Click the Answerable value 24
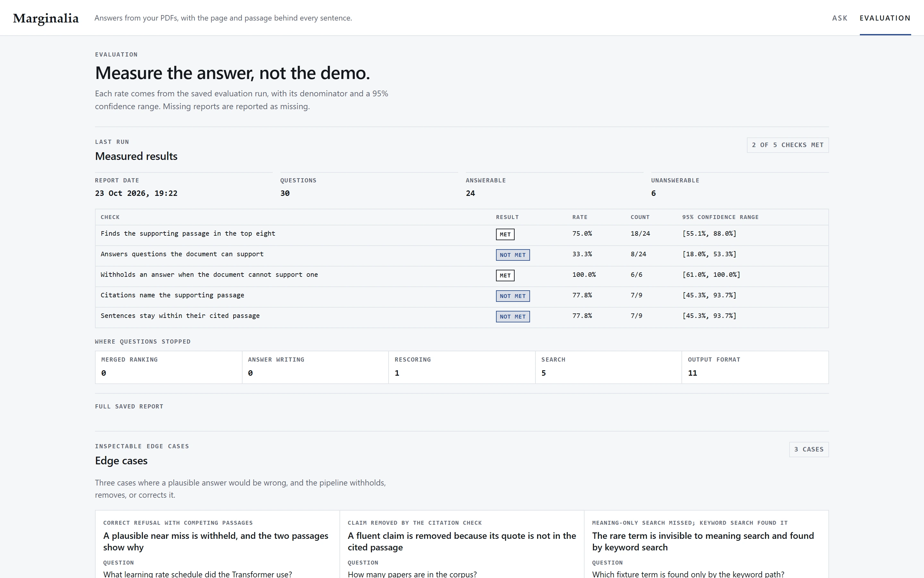Viewport: 924px width, 578px height. pyautogui.click(x=470, y=193)
